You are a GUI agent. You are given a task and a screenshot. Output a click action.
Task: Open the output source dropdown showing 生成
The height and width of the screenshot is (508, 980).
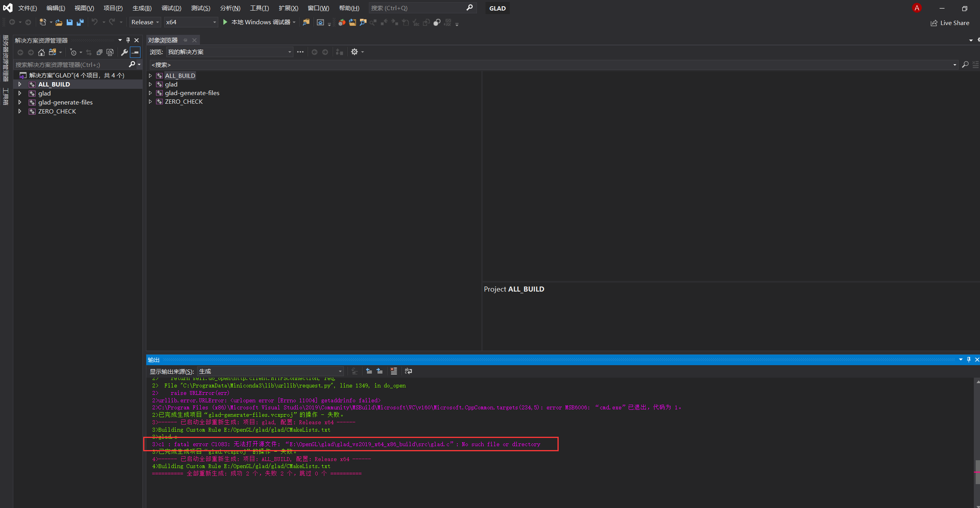click(270, 371)
